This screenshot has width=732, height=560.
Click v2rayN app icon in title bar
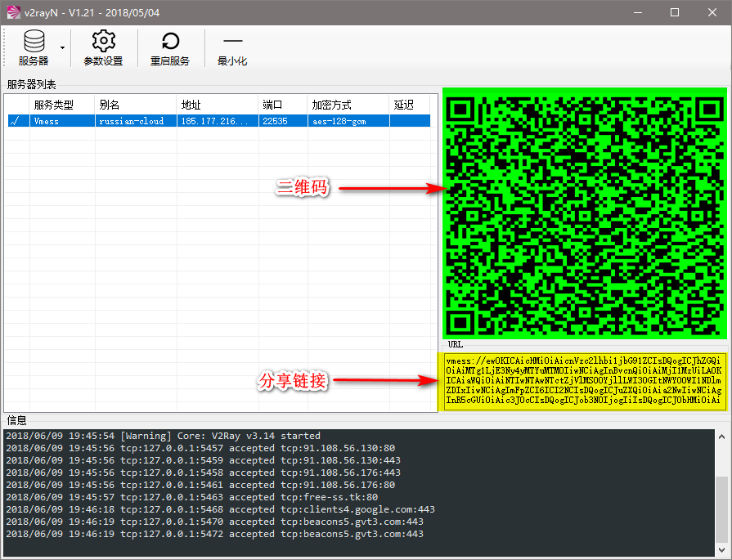tap(14, 12)
